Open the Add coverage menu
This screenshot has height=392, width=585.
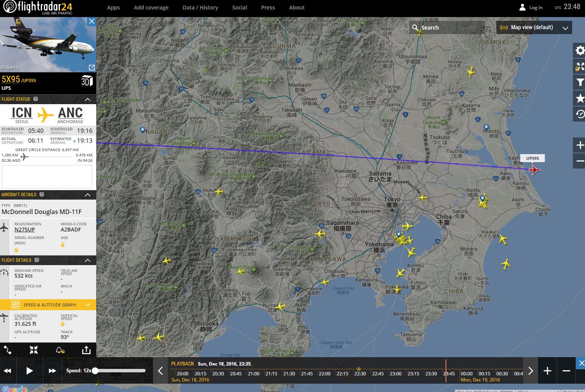pos(151,8)
